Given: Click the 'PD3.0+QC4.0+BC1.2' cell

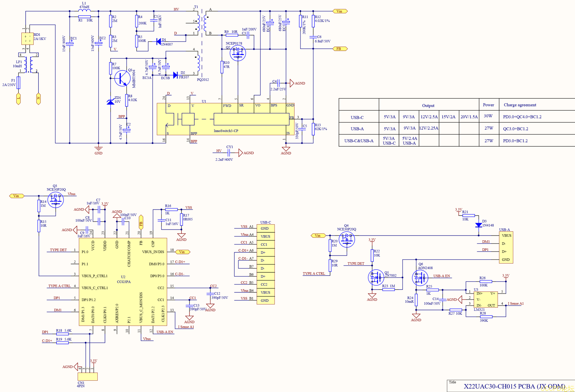Looking at the screenshot, I should [522, 117].
